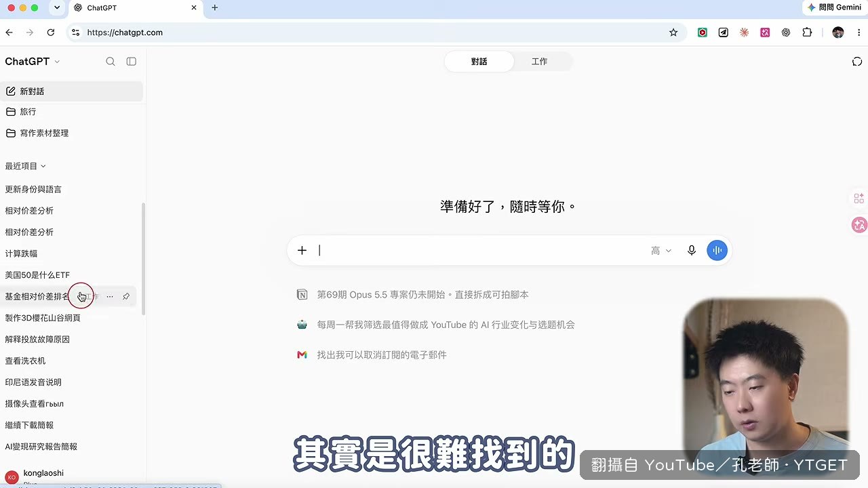This screenshot has height=488, width=868.
Task: Start voice mode with blue waveform button
Action: 717,251
